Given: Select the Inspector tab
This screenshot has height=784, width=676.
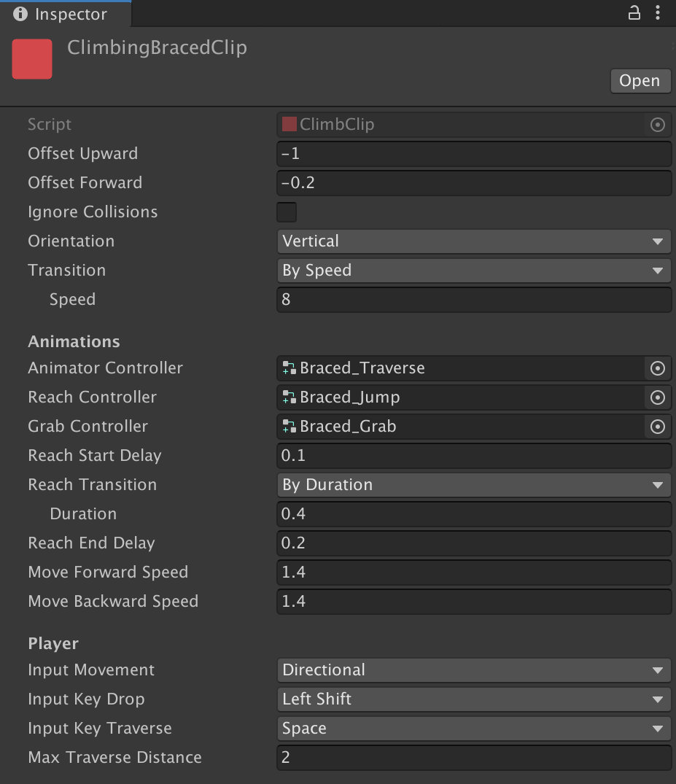Looking at the screenshot, I should [x=66, y=14].
